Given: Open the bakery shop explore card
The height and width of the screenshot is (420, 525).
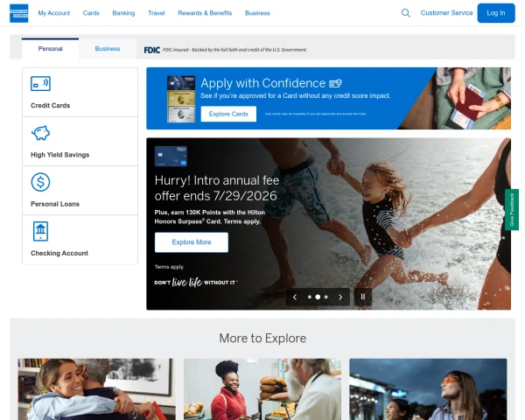Looking at the screenshot, I should [x=262, y=389].
